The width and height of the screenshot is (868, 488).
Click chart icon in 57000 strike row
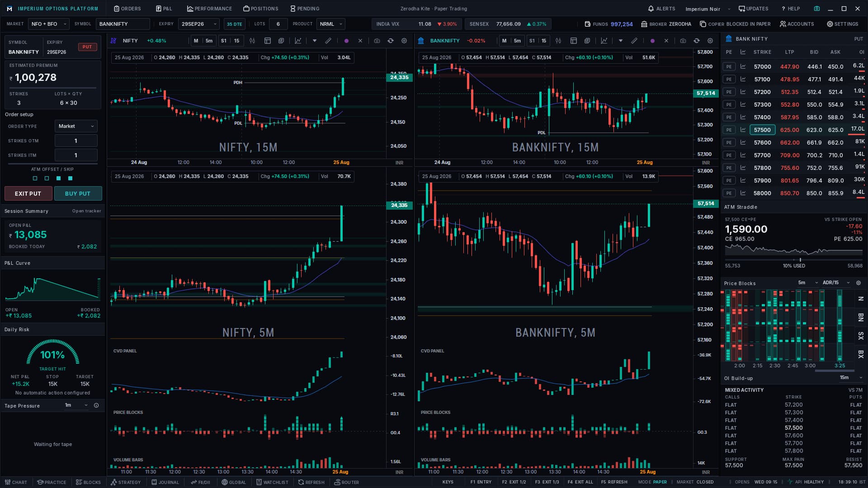(743, 66)
